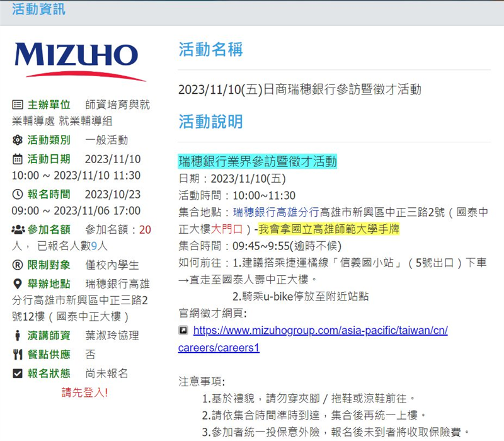Image resolution: width=504 pixels, height=441 pixels.
Task: Click the 主辦單位 label
Action: click(49, 105)
